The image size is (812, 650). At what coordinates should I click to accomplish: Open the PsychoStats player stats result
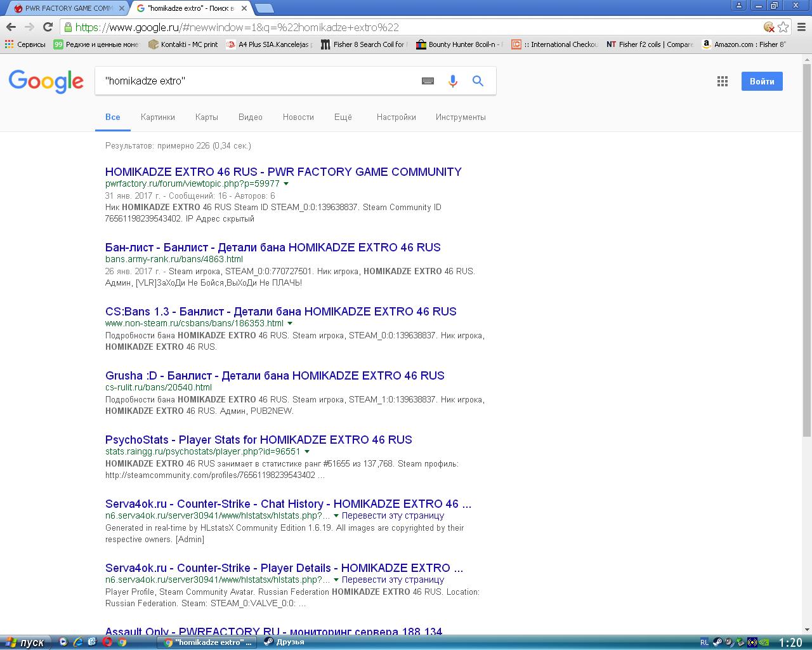(x=258, y=439)
